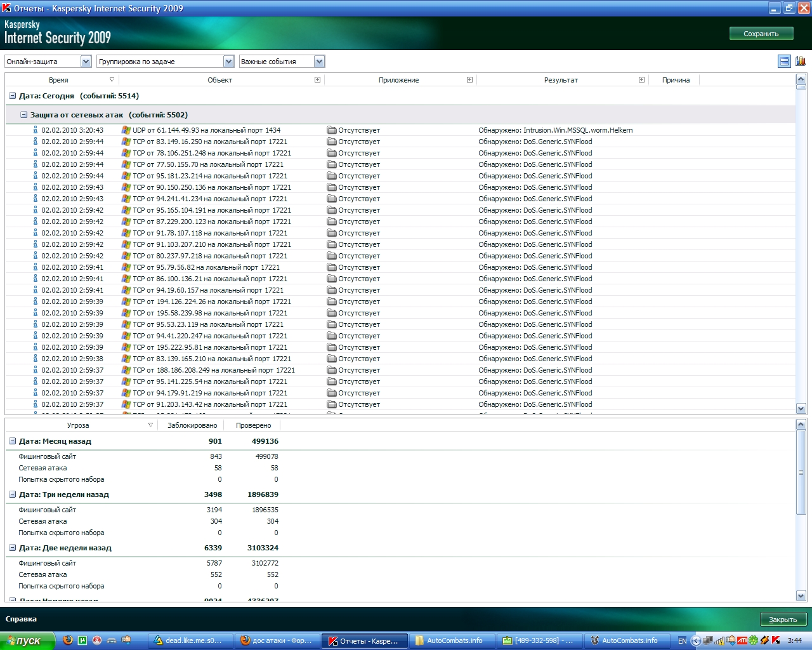Click the network icon next to TCP 188.186.208.249
The width and height of the screenshot is (812, 650).
[126, 370]
